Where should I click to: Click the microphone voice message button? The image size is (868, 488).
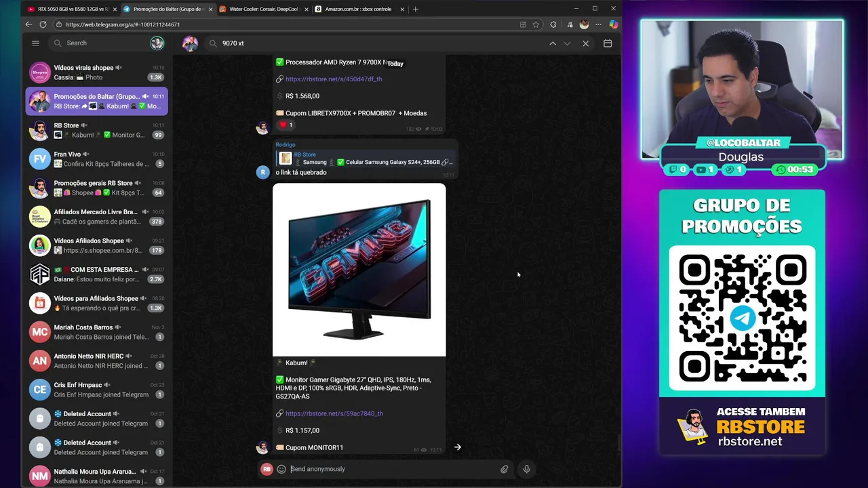(526, 469)
